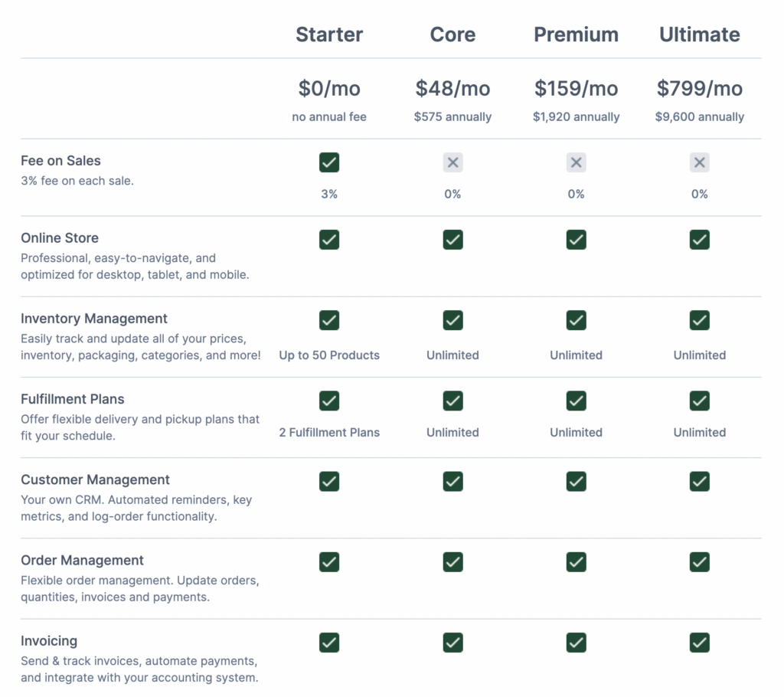Select the Premium plan column header
This screenshot has width=784, height=697.
tap(576, 34)
